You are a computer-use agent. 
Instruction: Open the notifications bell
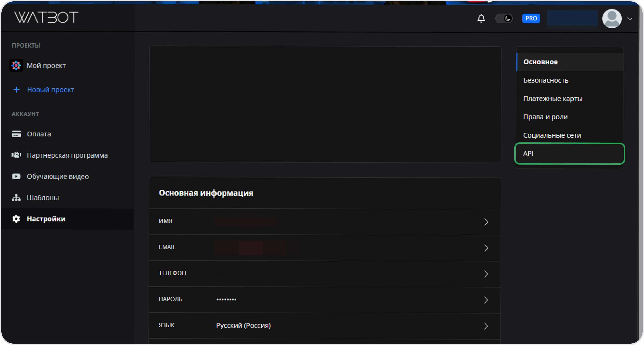(481, 18)
